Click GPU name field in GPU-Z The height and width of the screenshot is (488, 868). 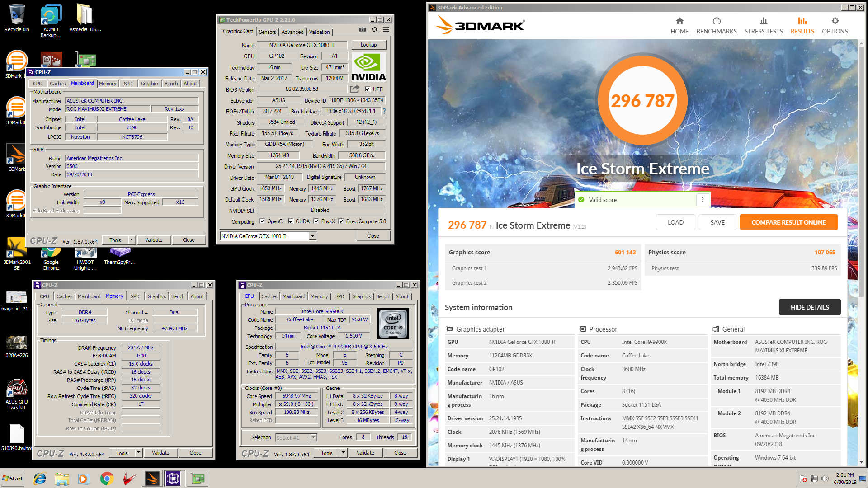tap(302, 45)
